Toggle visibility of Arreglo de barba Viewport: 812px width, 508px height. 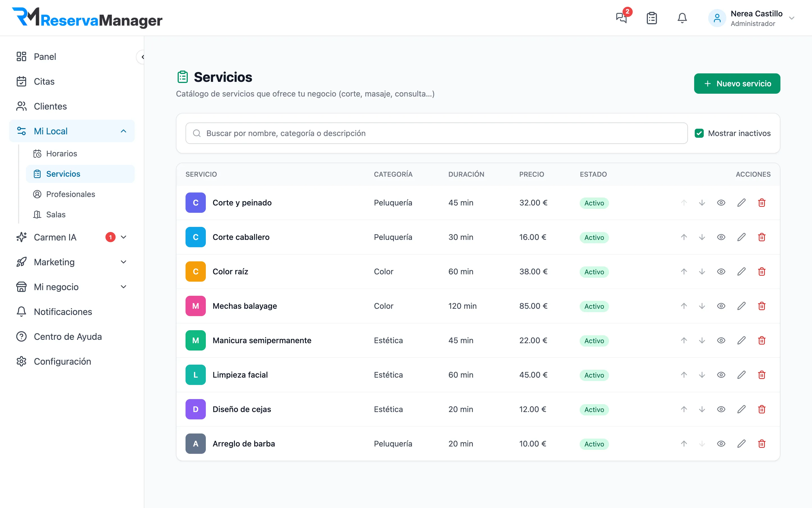click(721, 444)
